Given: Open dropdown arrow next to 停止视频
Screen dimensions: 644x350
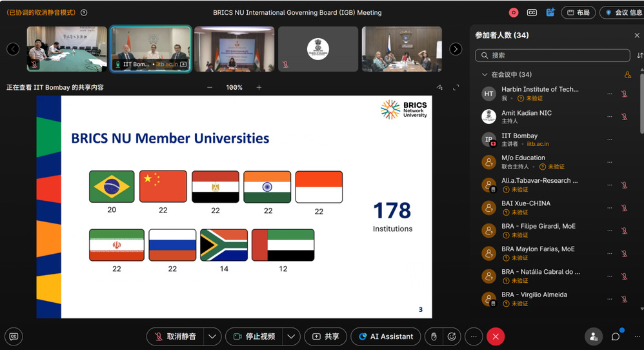Looking at the screenshot, I should 291,336.
